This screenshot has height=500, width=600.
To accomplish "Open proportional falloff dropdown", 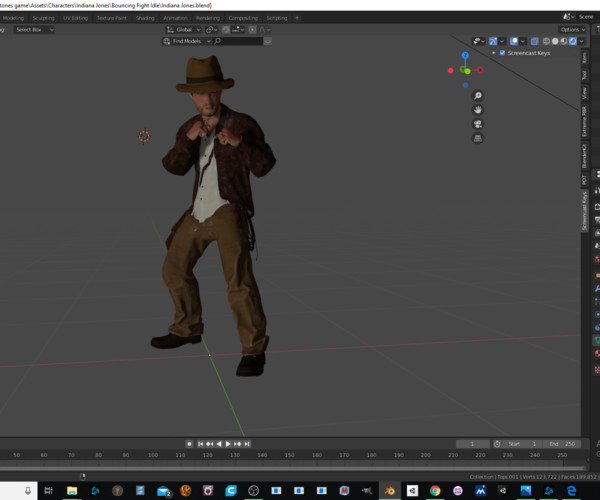I will coord(264,29).
